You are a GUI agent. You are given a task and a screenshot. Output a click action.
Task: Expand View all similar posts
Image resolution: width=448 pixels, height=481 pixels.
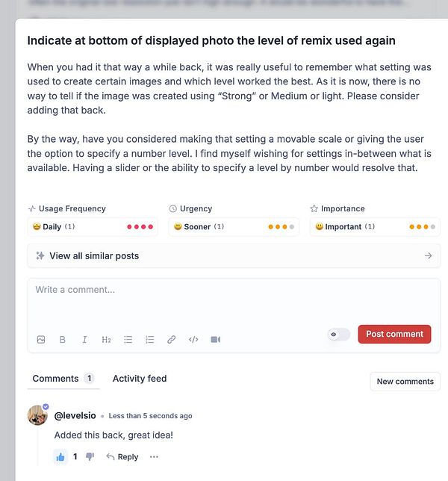pos(234,256)
